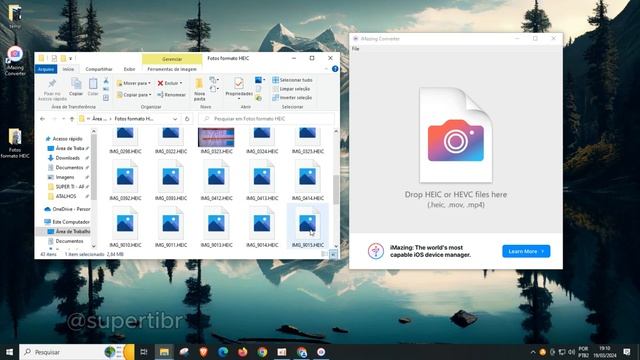Show hidden system tray icons chevron
This screenshot has height=360, width=640.
(533, 352)
